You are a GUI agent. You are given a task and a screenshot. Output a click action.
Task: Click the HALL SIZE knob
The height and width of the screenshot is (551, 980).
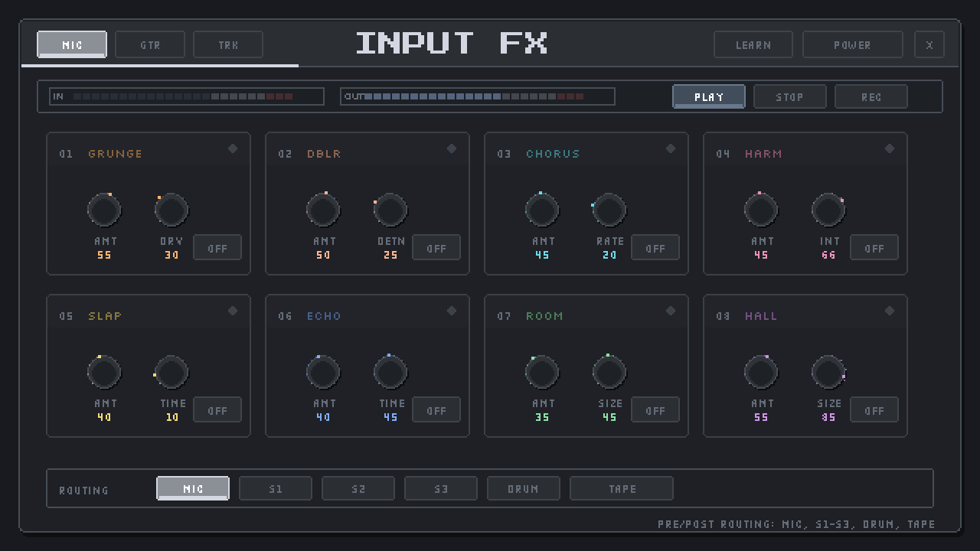[x=828, y=372]
